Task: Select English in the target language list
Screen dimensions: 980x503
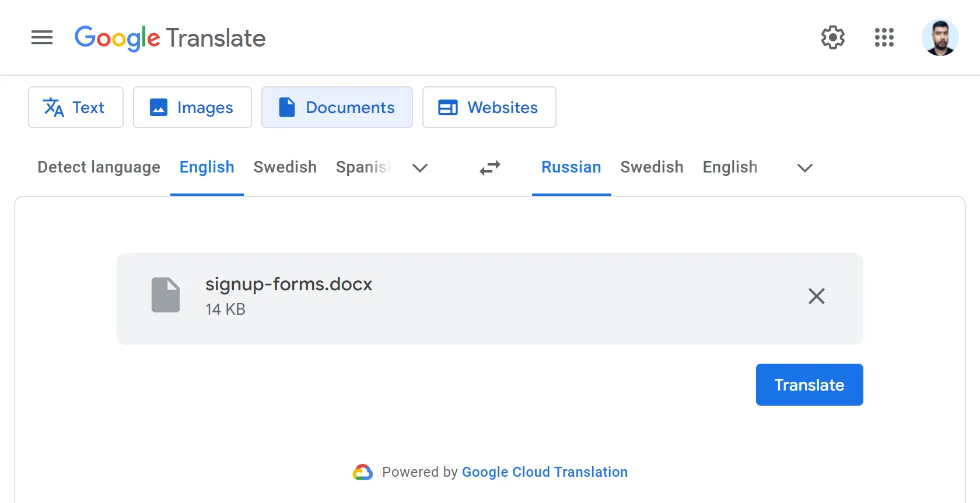Action: pyautogui.click(x=730, y=167)
